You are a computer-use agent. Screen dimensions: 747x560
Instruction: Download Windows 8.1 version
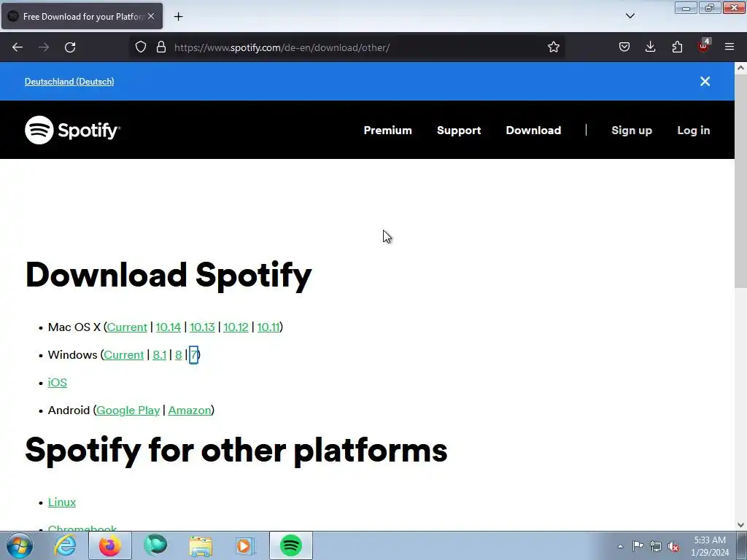(160, 355)
